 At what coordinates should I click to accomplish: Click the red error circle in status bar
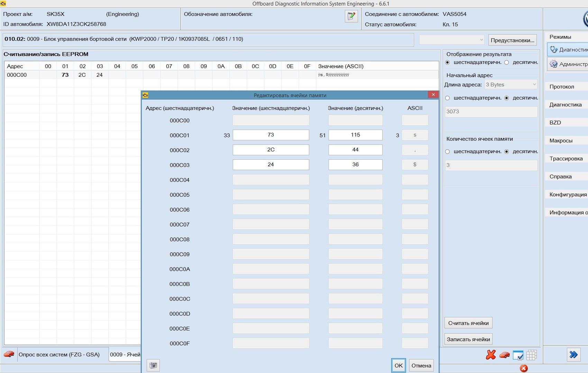point(524,369)
